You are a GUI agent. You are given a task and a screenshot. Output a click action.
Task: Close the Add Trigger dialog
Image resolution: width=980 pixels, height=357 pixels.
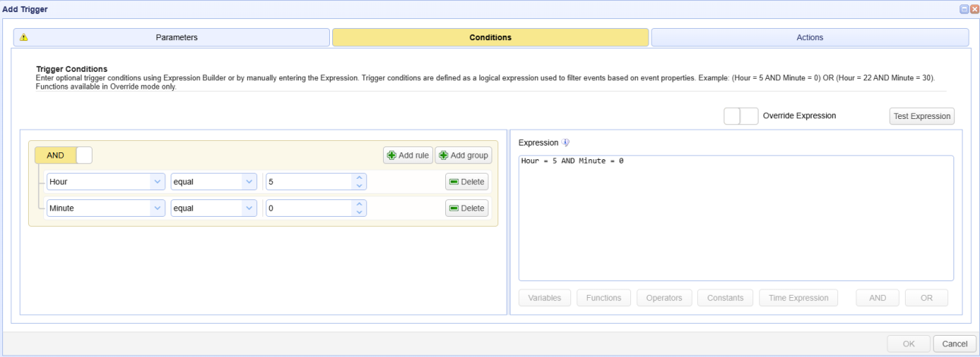pyautogui.click(x=974, y=8)
